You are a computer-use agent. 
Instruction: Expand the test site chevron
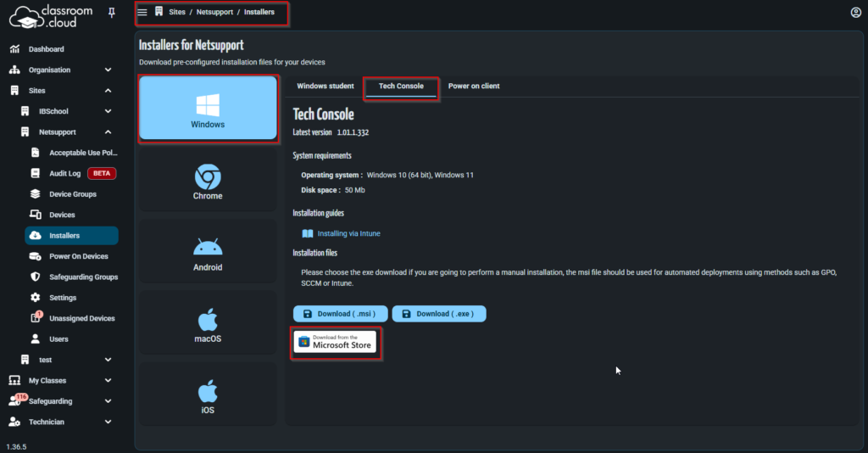coord(108,360)
